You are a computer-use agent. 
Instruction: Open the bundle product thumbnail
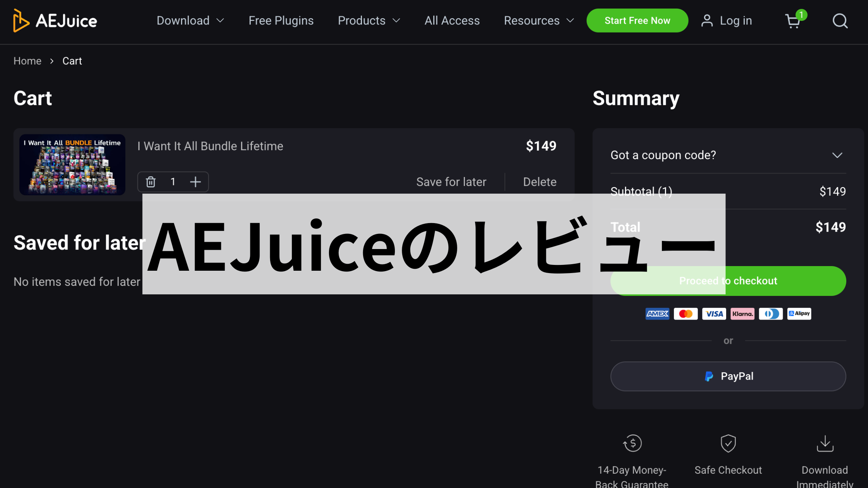[72, 165]
